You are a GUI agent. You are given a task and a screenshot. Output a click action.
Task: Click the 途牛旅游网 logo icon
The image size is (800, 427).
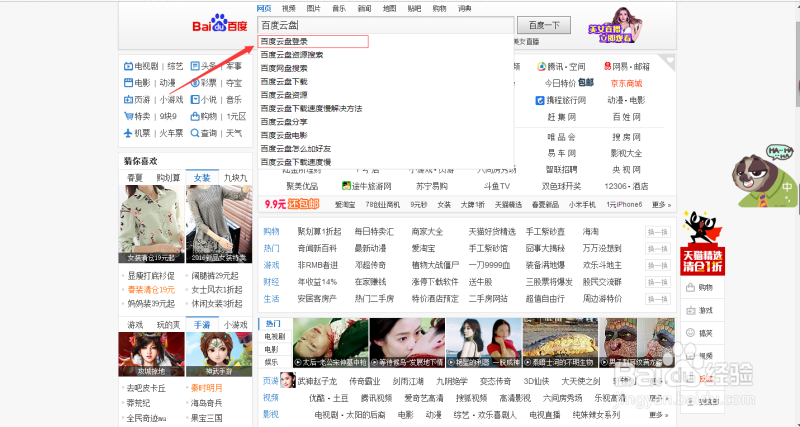click(346, 186)
